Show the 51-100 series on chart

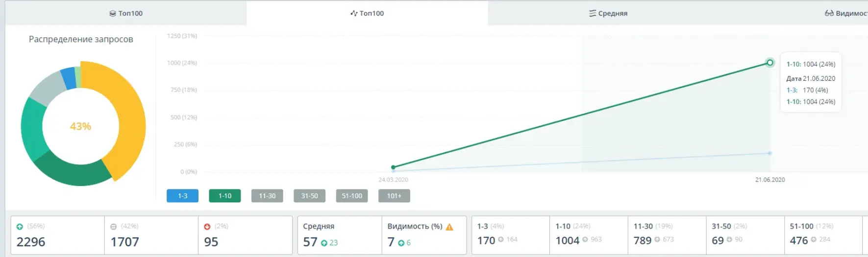pyautogui.click(x=352, y=196)
